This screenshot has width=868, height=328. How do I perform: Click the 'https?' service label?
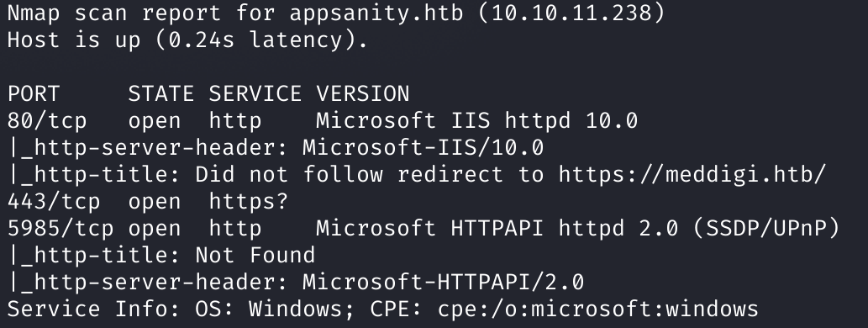point(249,201)
